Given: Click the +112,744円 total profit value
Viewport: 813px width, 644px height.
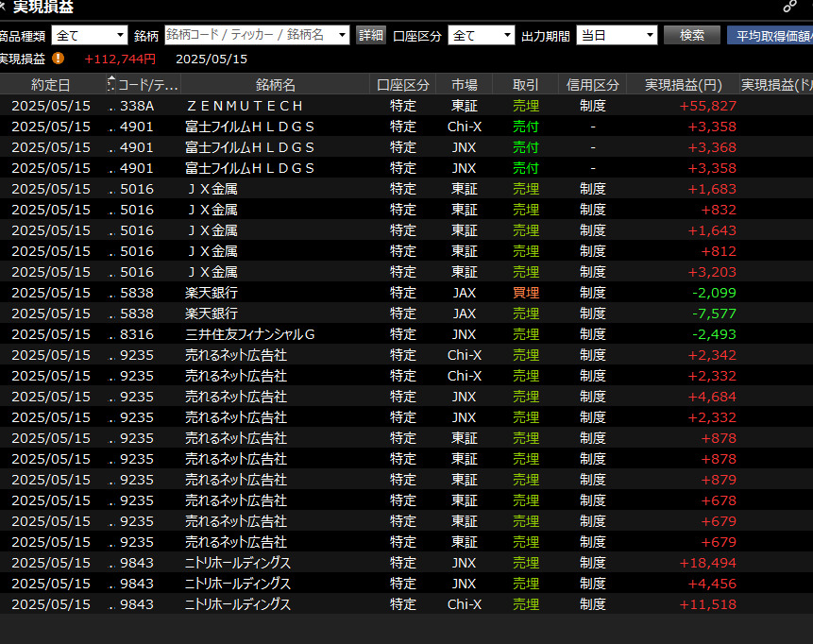Looking at the screenshot, I should pyautogui.click(x=120, y=59).
